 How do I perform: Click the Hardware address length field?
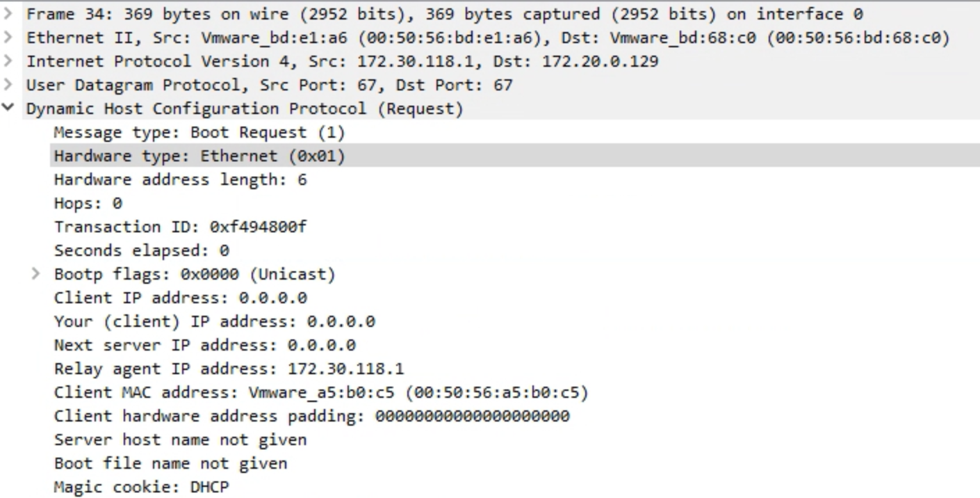pos(180,179)
